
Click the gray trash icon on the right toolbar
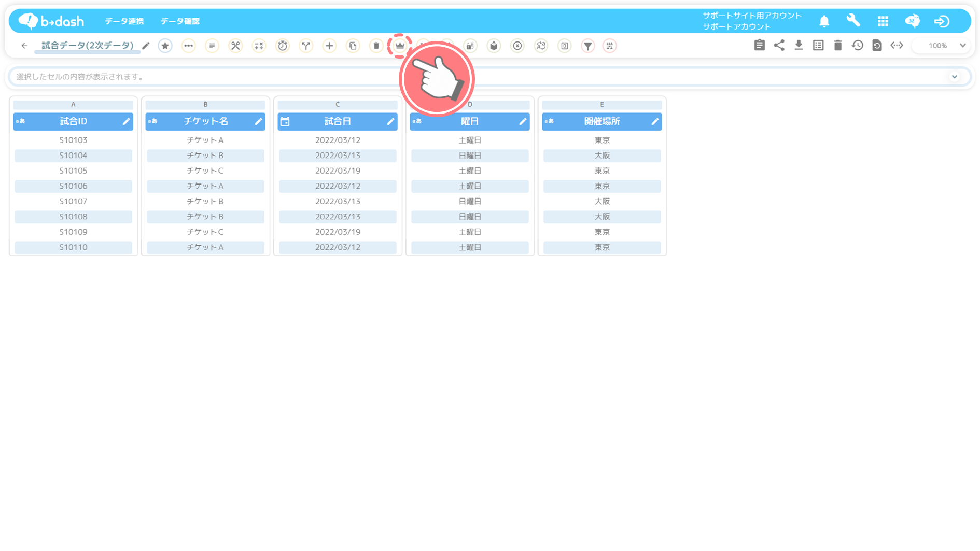[838, 45]
